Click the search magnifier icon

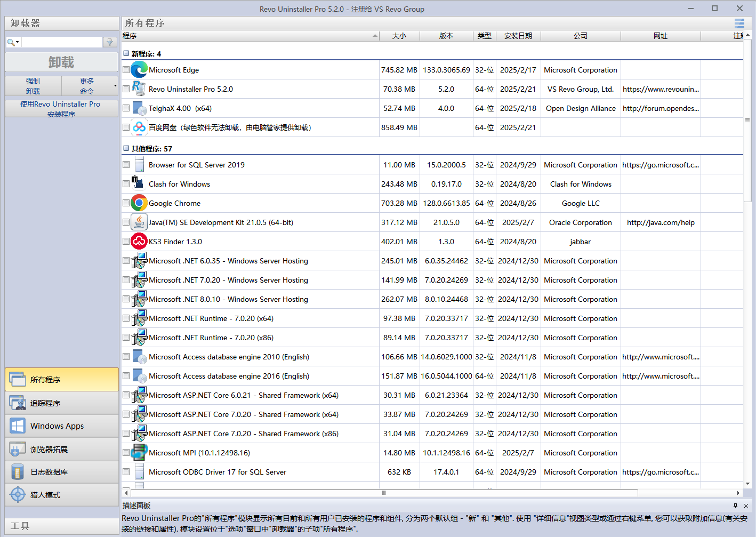(x=11, y=42)
